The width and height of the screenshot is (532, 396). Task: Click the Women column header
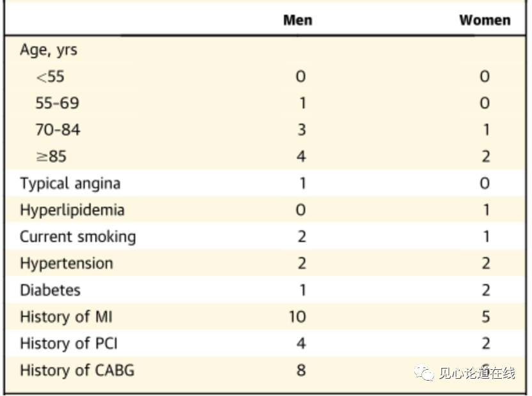485,20
